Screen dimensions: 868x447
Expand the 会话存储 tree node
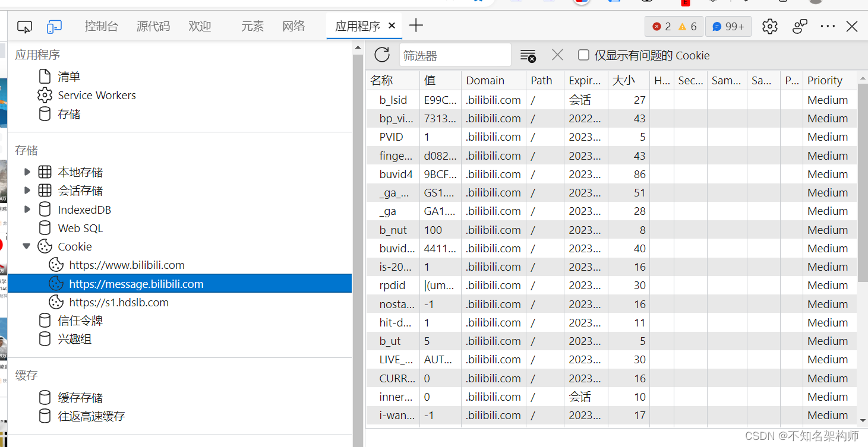(x=27, y=191)
